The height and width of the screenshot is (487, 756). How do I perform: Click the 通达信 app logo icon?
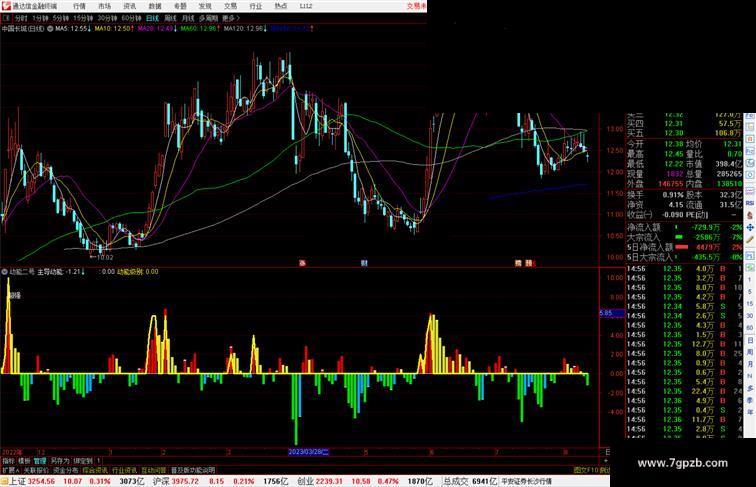pos(6,6)
